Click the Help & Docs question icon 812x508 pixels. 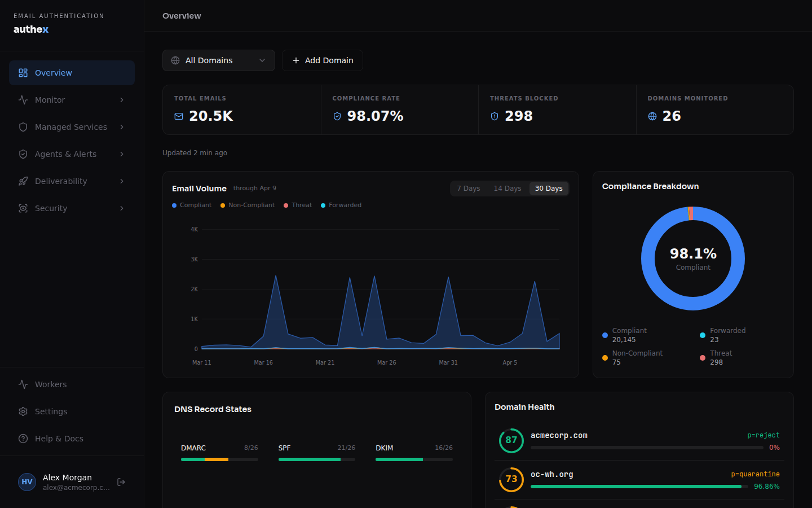(x=23, y=439)
